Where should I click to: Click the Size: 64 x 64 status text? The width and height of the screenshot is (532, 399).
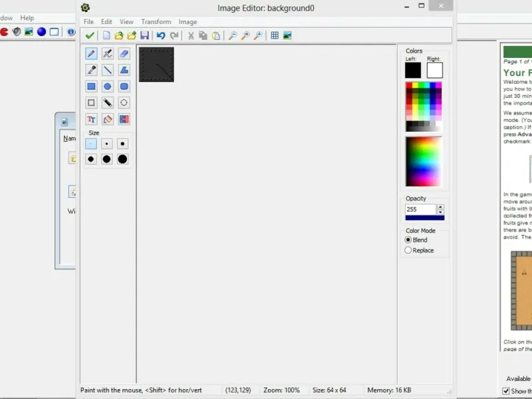(x=329, y=390)
